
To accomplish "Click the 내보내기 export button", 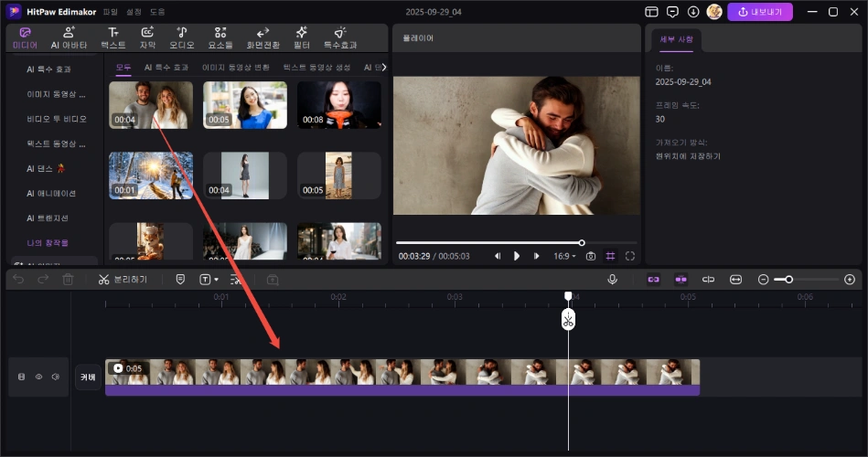I will (x=760, y=12).
